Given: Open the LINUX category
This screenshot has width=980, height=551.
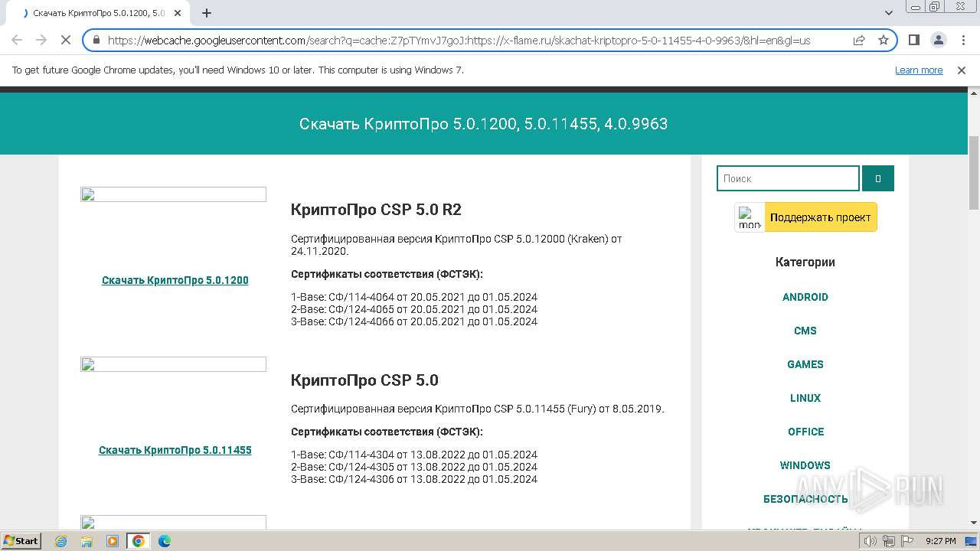Looking at the screenshot, I should 805,398.
